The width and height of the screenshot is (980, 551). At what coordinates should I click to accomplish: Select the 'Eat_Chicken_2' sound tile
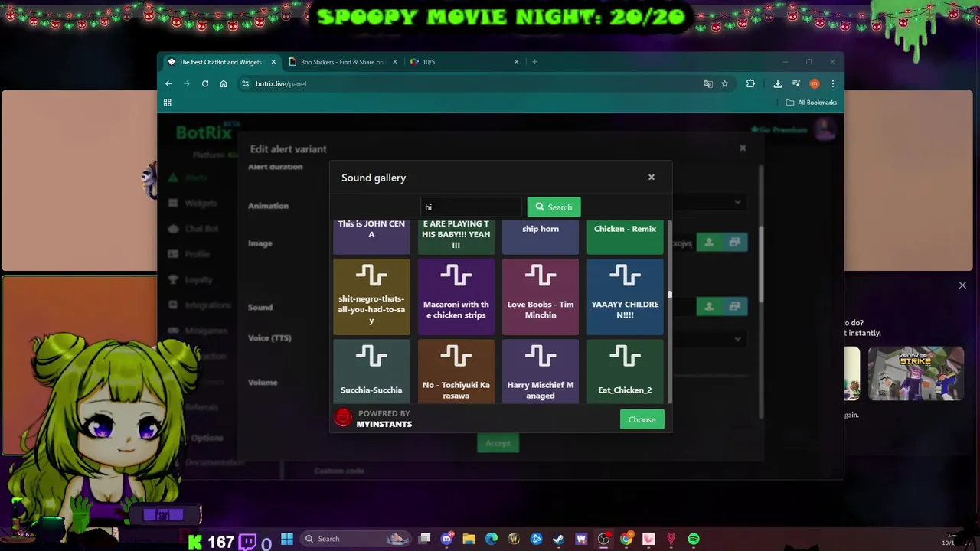tap(625, 372)
